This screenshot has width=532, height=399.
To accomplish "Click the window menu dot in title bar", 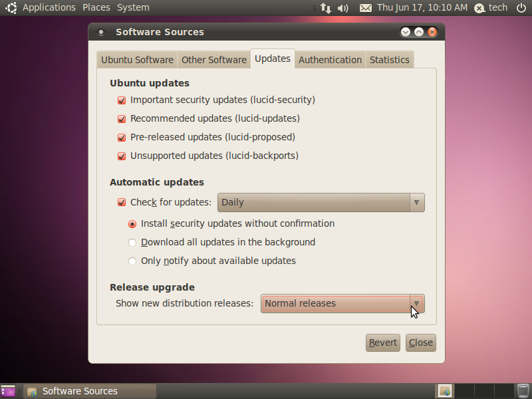I will pyautogui.click(x=101, y=32).
